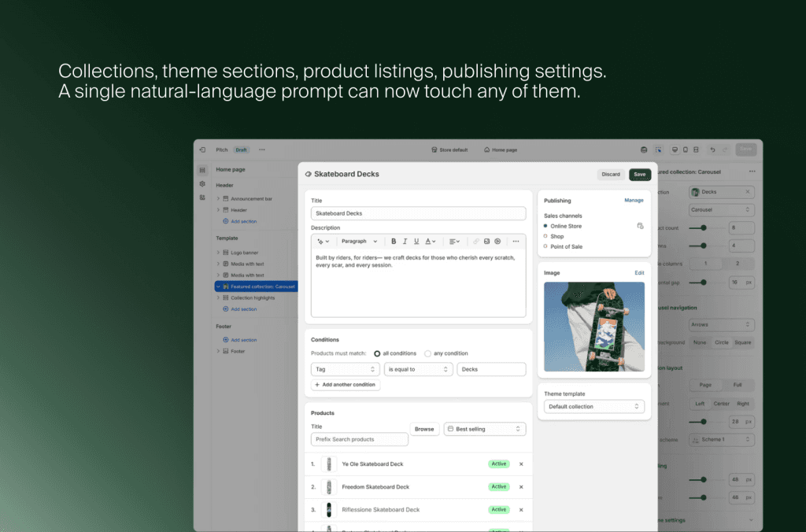Click the insert link icon in description toolbar
This screenshot has width=806, height=532.
click(476, 242)
